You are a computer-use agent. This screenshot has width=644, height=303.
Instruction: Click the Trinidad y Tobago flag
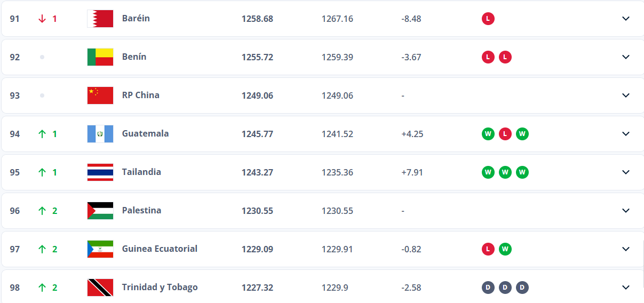pyautogui.click(x=100, y=288)
